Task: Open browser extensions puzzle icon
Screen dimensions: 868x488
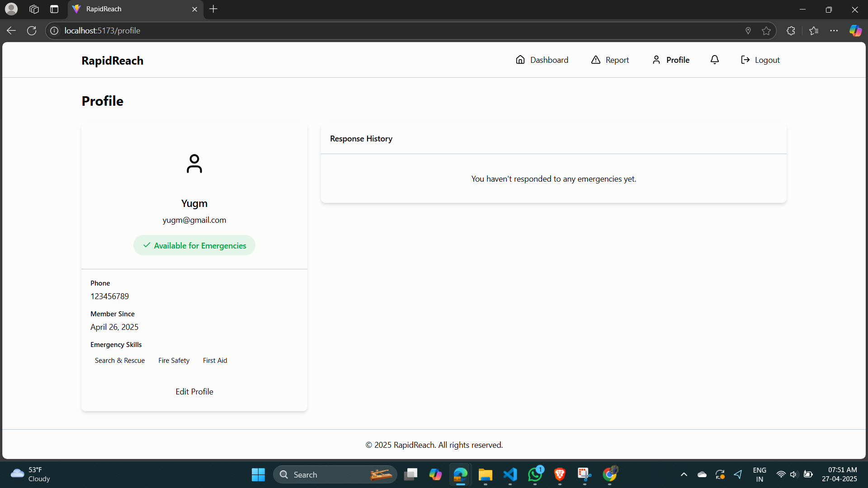Action: click(x=791, y=31)
